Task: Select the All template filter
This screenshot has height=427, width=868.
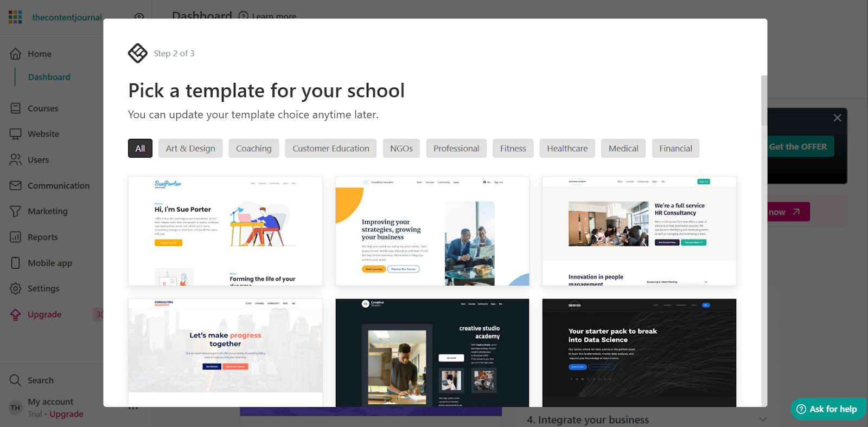Action: pos(140,148)
